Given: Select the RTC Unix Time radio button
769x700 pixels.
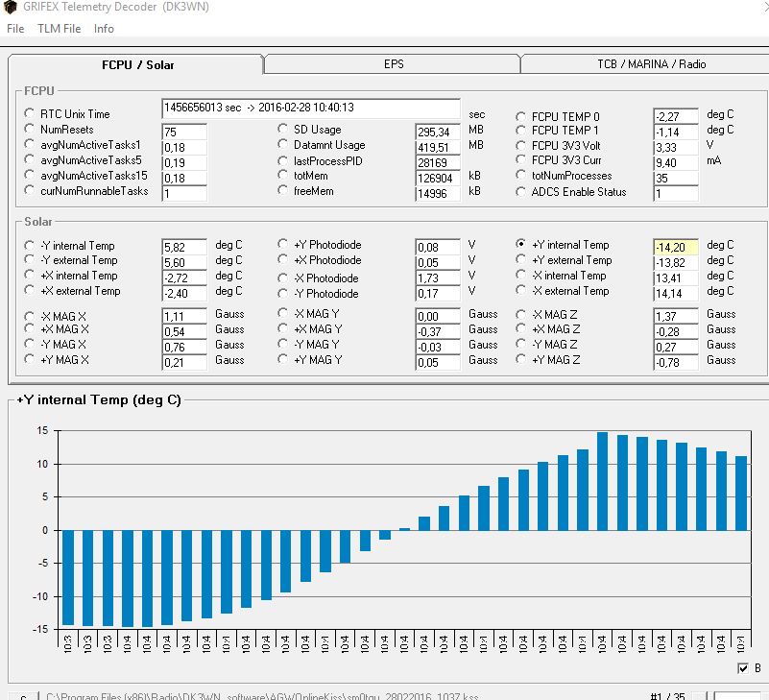Looking at the screenshot, I should 30,113.
